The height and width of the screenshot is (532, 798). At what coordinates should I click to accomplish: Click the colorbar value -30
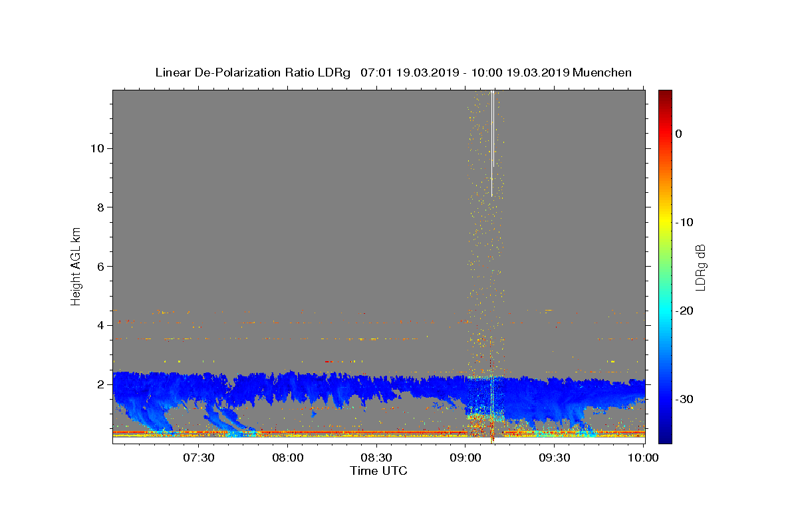[x=684, y=399]
